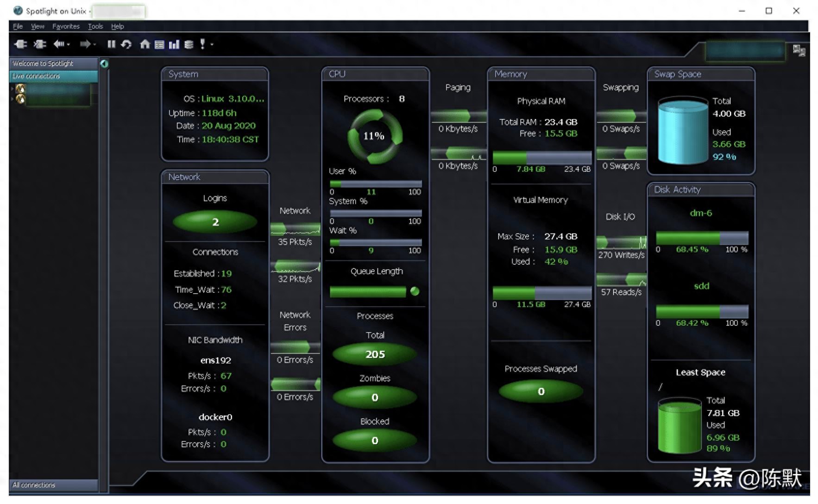Open the Help menu
The image size is (818, 504).
(x=117, y=26)
